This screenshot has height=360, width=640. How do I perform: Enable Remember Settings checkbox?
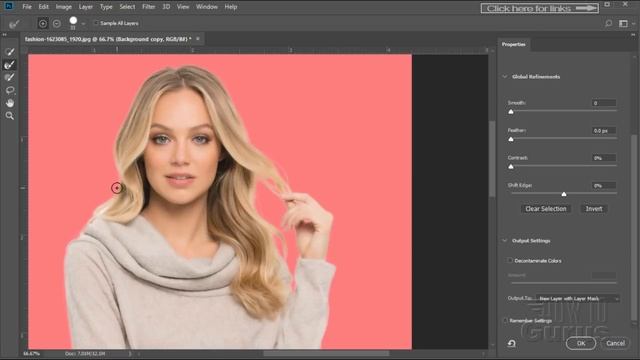tap(505, 320)
